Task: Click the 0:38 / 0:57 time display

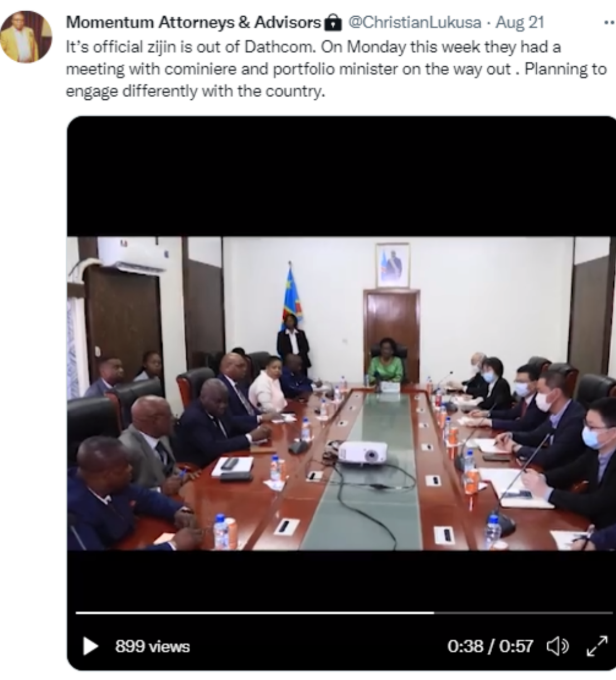Action: [490, 647]
